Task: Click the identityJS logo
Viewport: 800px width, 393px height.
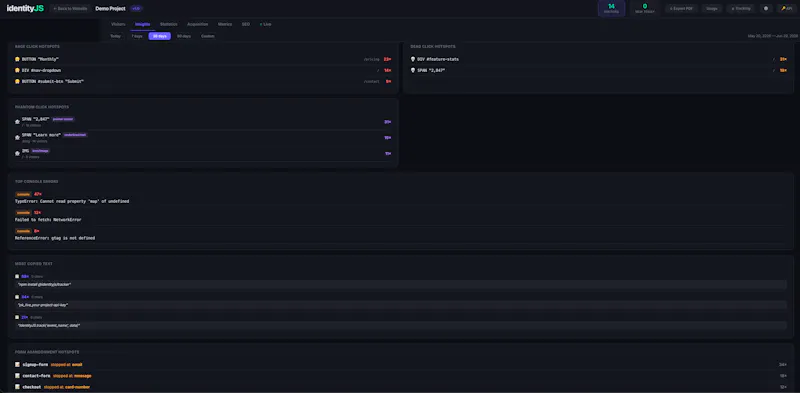Action: pyautogui.click(x=25, y=8)
